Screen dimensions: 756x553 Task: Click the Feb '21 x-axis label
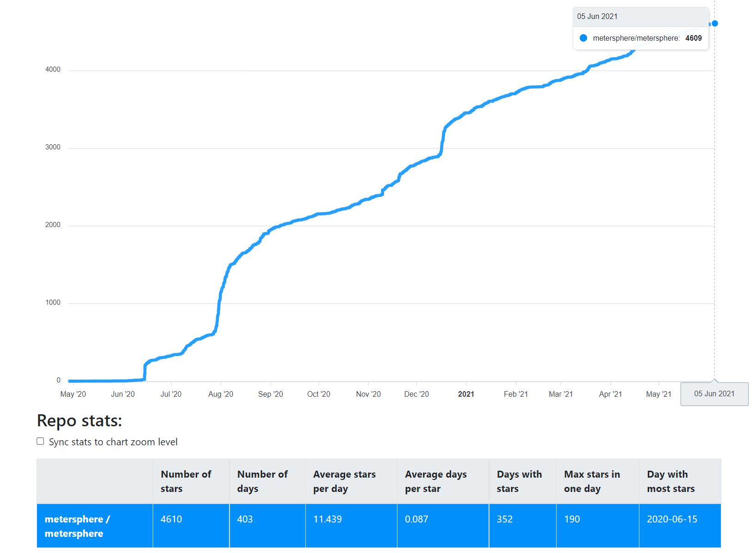point(516,394)
